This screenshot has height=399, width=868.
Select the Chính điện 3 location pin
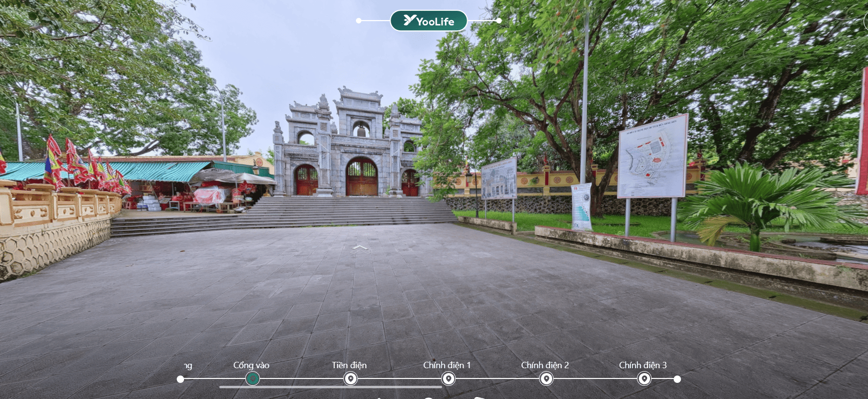(x=644, y=378)
